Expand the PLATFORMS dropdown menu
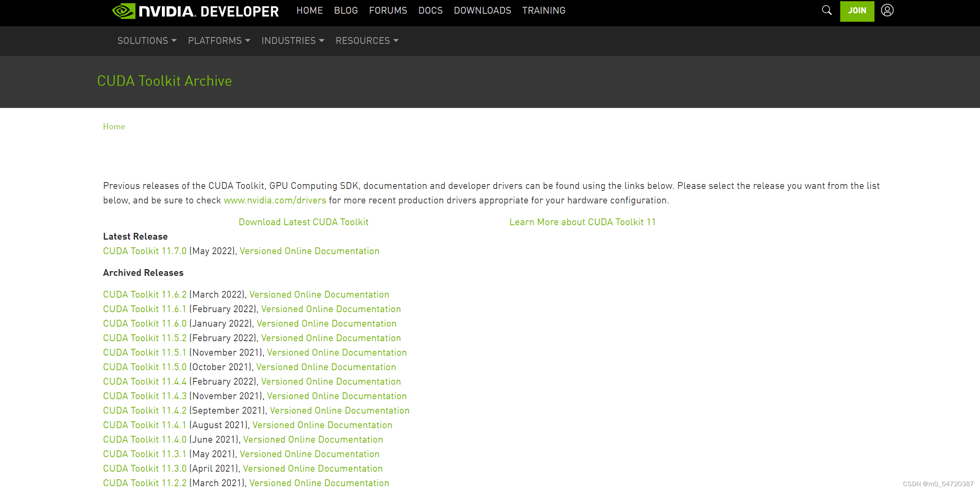Viewport: 980px width, 491px height. (219, 41)
